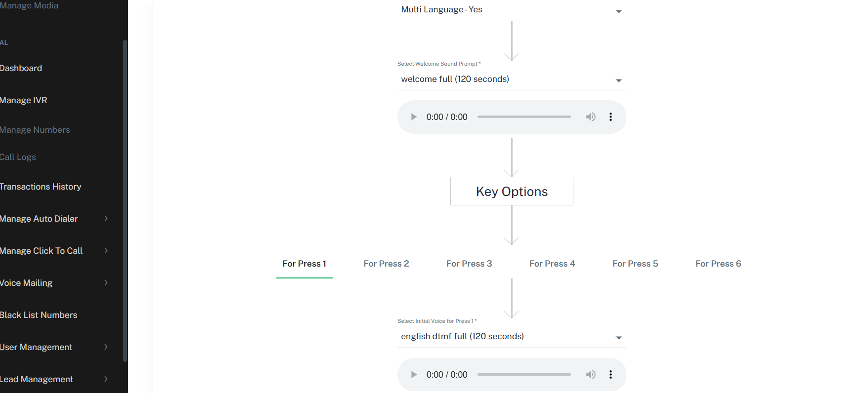Select the For Press 6 tab
Image resolution: width=868 pixels, height=393 pixels.
pos(718,264)
